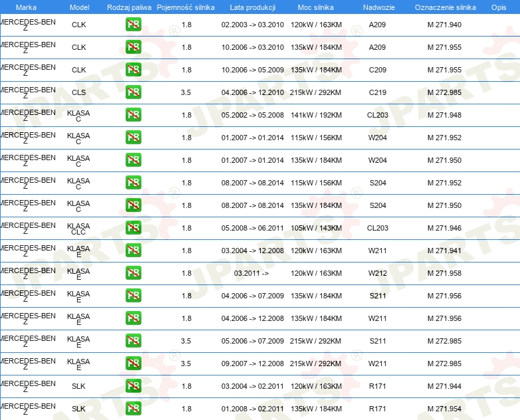Click the Nadwozie column header
The image size is (520, 420).
tap(379, 7)
